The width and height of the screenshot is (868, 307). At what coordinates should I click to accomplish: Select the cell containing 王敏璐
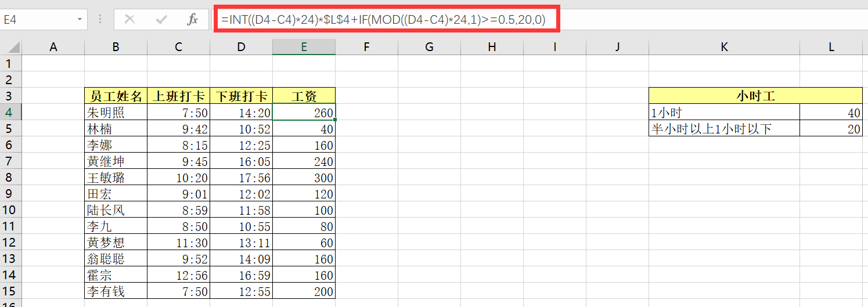point(116,177)
